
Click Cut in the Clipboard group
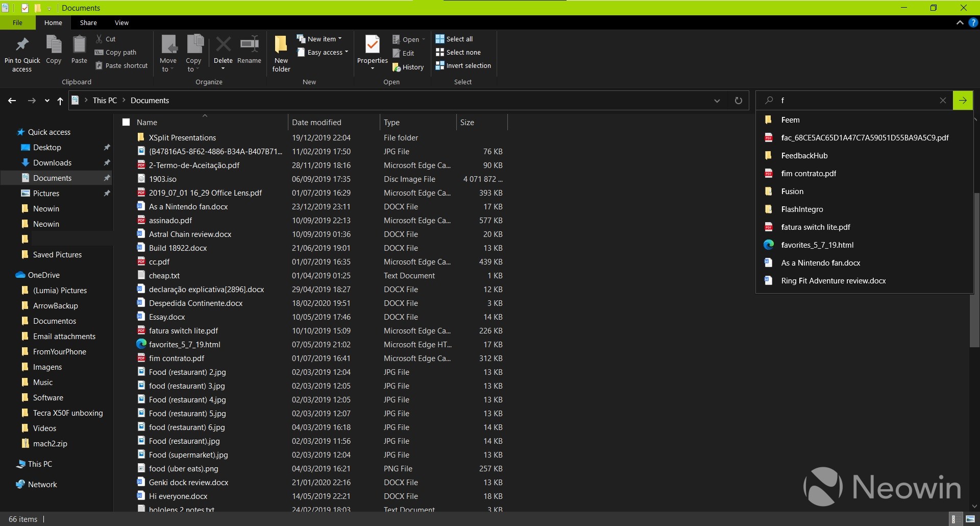click(x=106, y=39)
